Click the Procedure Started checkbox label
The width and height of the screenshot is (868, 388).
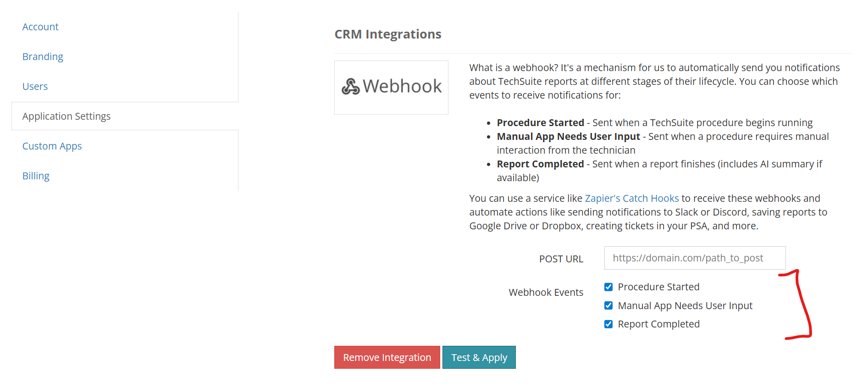point(658,287)
